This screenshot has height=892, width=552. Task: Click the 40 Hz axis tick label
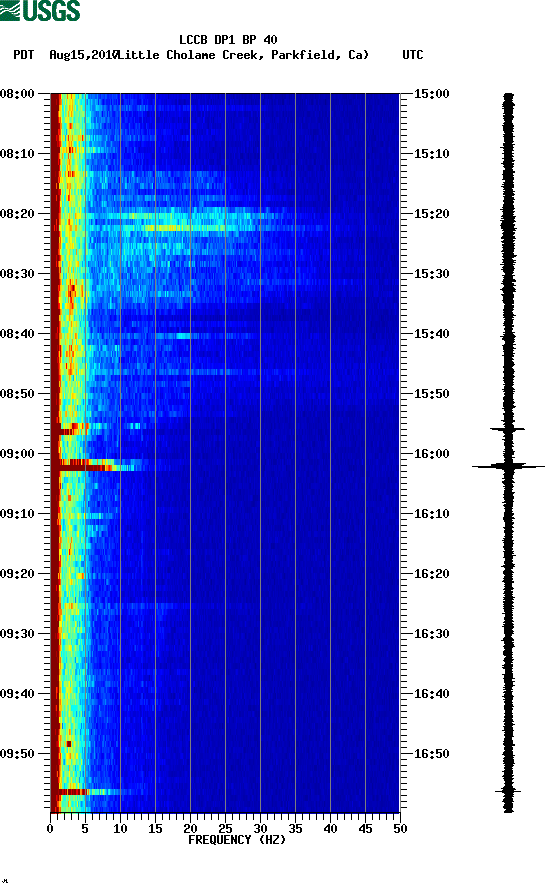(x=330, y=829)
